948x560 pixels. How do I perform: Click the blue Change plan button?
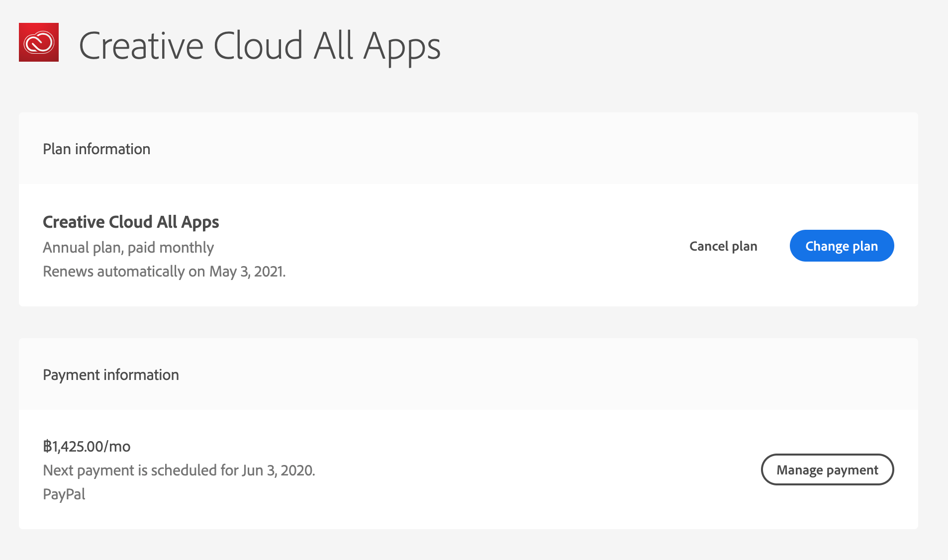[x=842, y=246]
